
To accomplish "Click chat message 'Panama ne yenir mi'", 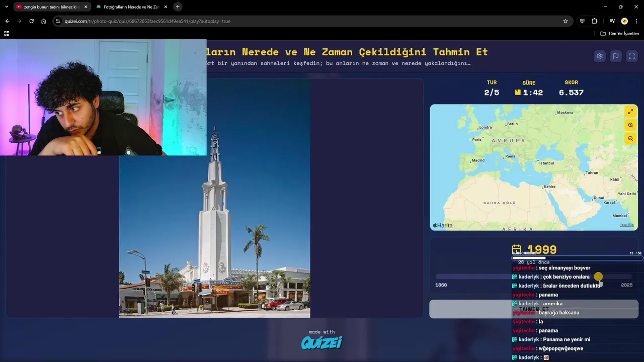I will pos(567,339).
